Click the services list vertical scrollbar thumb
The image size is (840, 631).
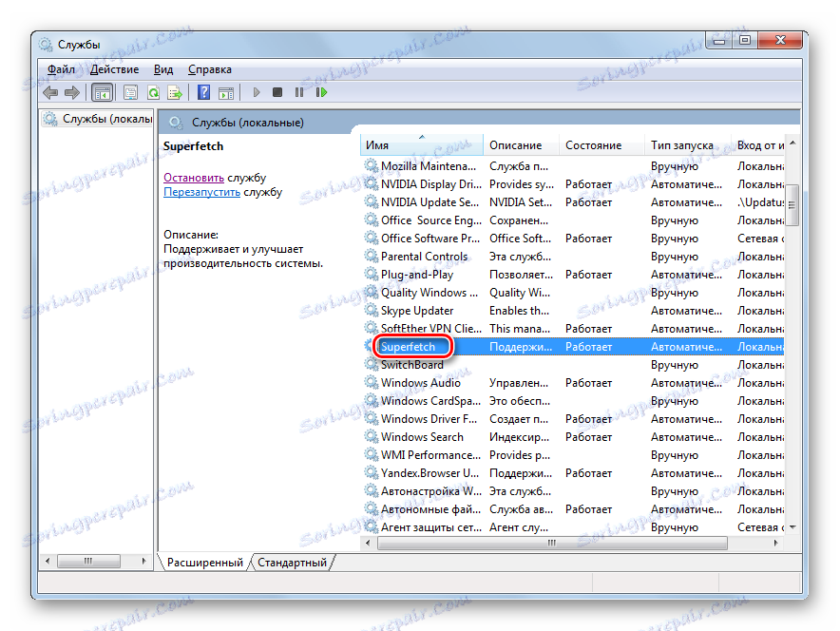pos(792,205)
